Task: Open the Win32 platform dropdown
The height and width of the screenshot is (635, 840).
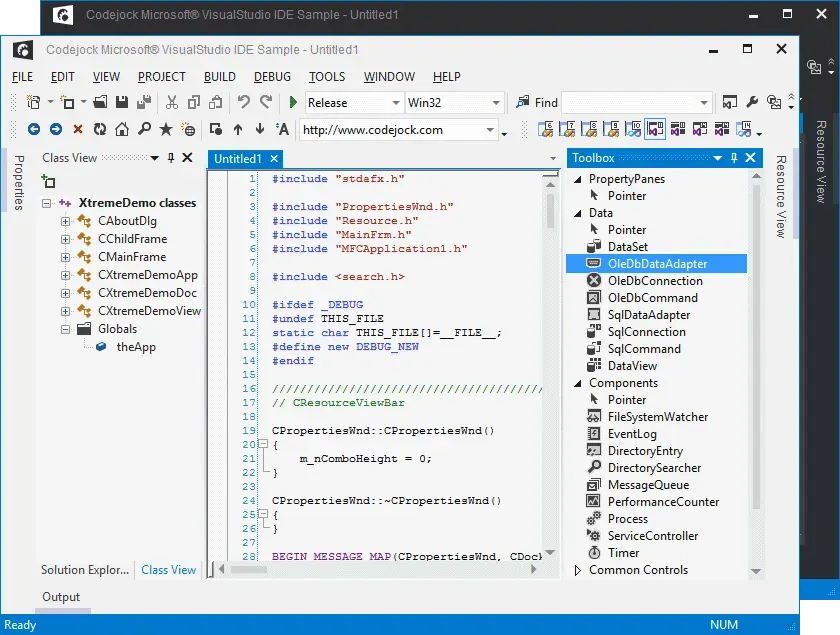Action: [x=496, y=102]
